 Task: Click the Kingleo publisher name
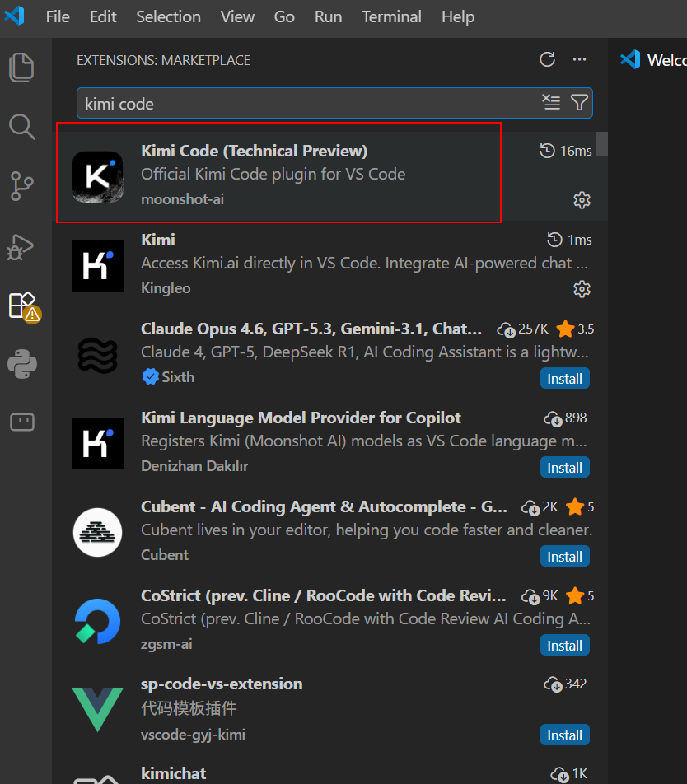(166, 288)
